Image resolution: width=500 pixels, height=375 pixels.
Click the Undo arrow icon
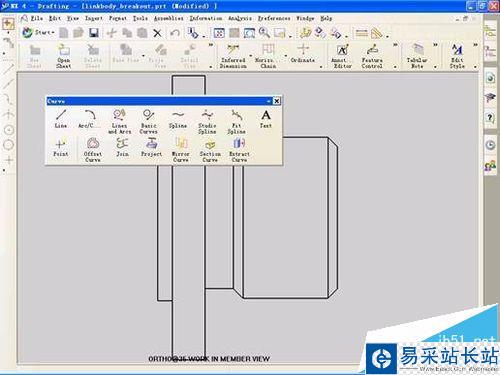tap(175, 33)
